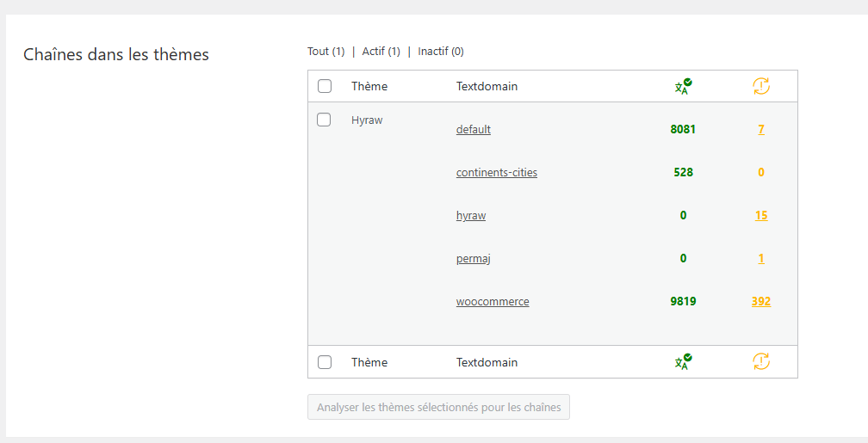Click the 1 pending string for permaj

pos(761,259)
